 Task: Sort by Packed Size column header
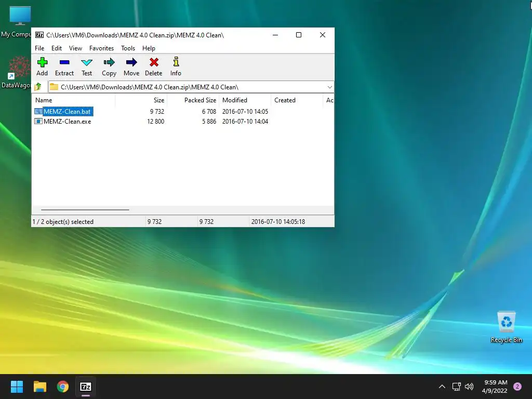coord(193,100)
